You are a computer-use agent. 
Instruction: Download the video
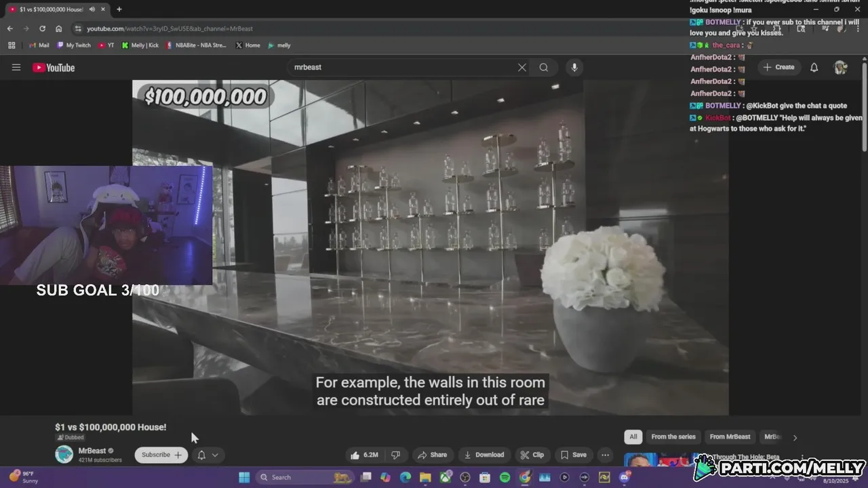484,455
